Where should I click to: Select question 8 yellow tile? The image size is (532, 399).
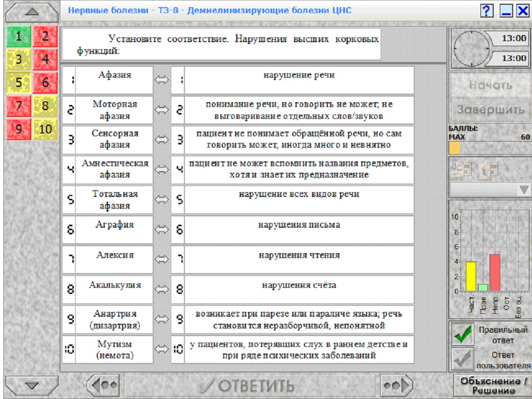click(45, 106)
